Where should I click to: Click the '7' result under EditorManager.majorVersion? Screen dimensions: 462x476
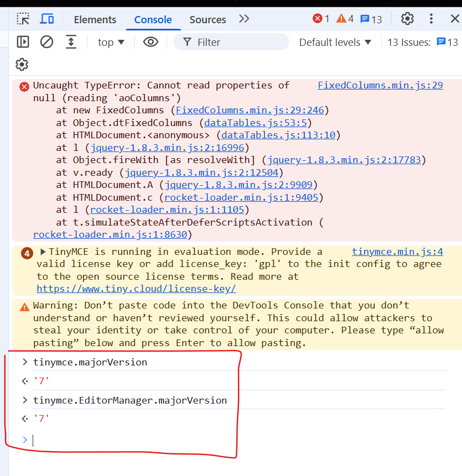coord(41,419)
